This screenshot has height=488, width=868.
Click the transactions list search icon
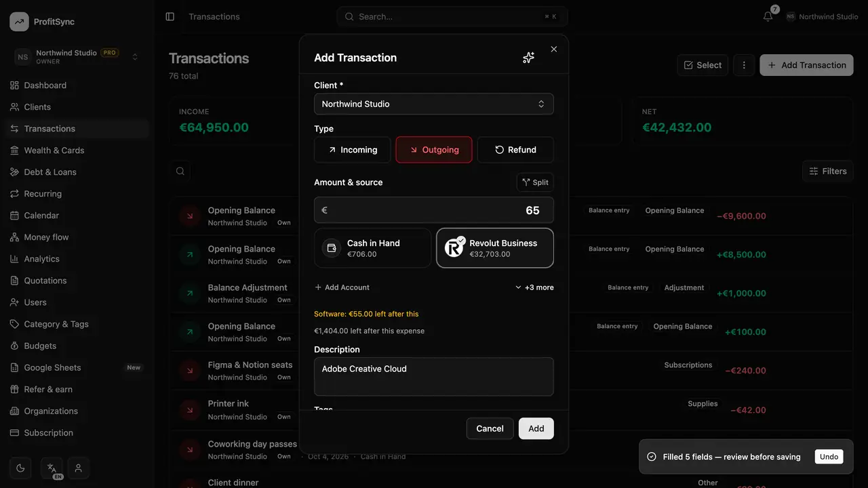click(180, 171)
